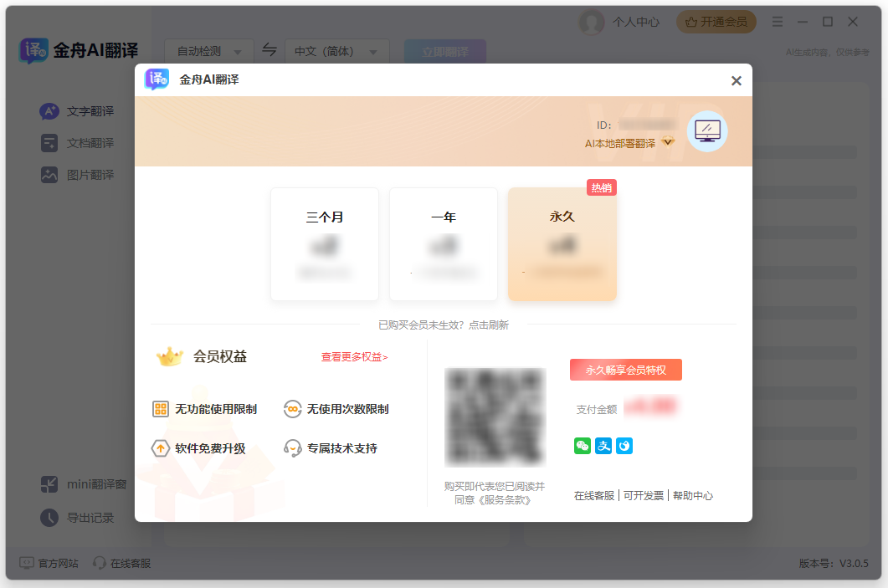Image resolution: width=888 pixels, height=588 pixels.
Task: Select the 三个月 membership plan
Action: pyautogui.click(x=325, y=243)
